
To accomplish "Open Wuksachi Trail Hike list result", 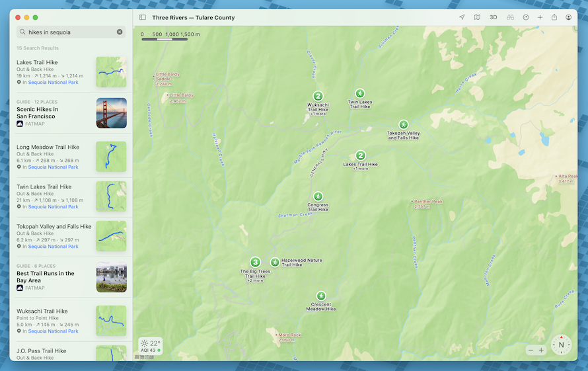I will (71, 321).
